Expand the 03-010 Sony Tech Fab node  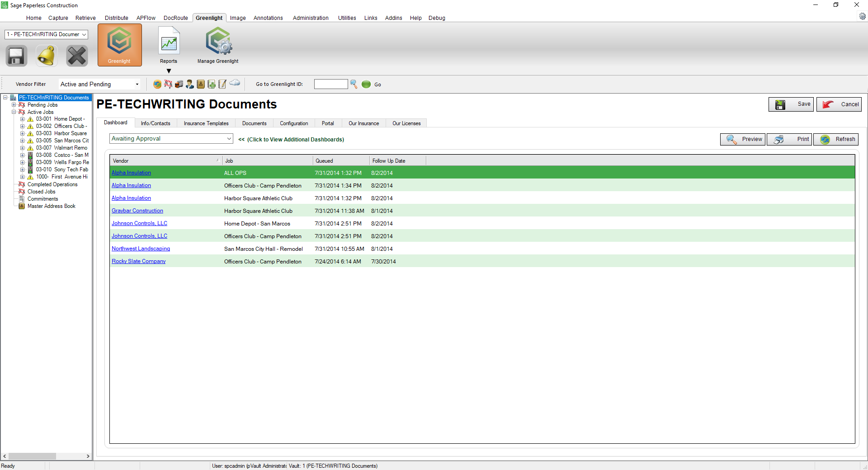point(22,170)
